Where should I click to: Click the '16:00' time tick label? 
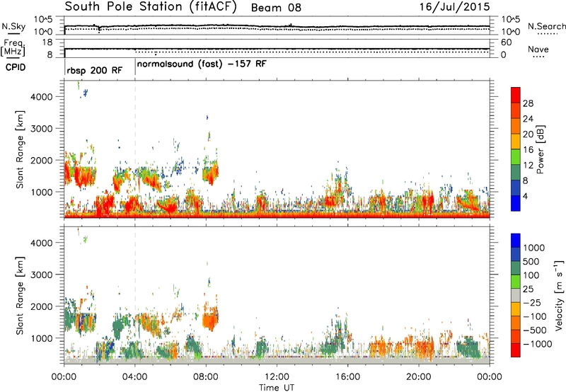click(347, 377)
